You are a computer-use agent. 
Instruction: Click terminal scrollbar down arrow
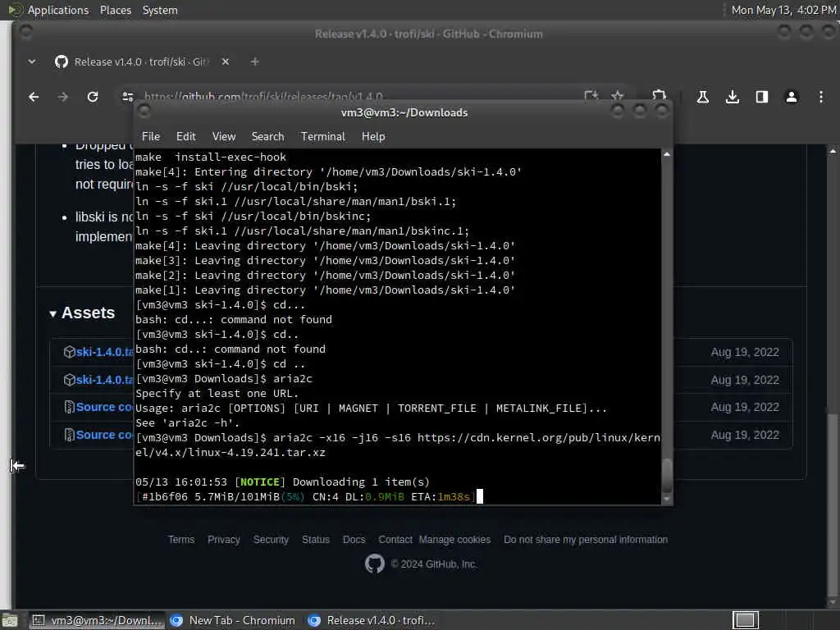point(667,499)
